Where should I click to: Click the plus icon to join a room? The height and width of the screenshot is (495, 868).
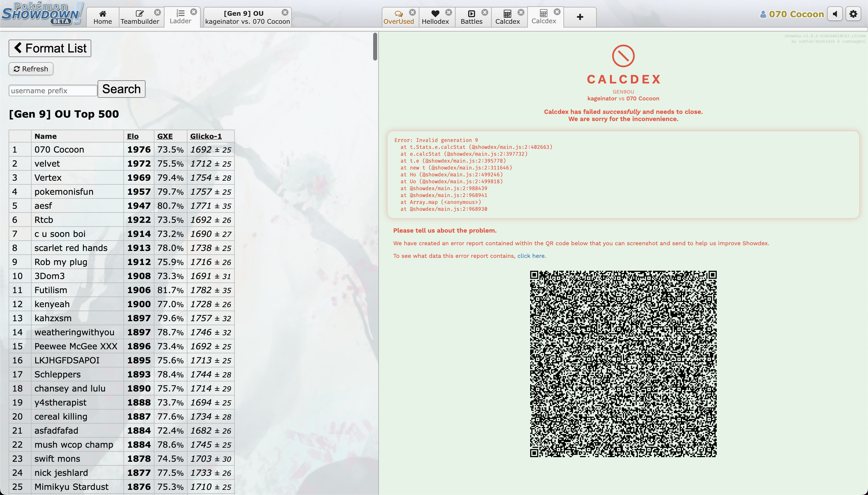[580, 17]
